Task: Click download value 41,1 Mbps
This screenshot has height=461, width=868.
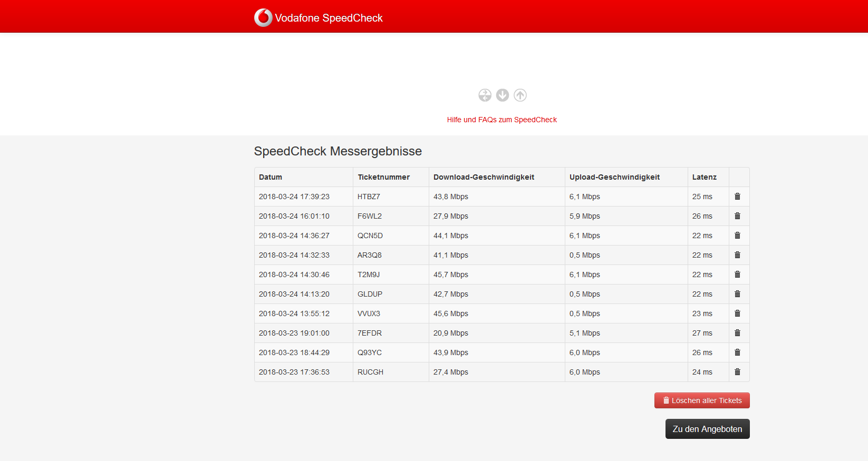Action: click(x=451, y=255)
